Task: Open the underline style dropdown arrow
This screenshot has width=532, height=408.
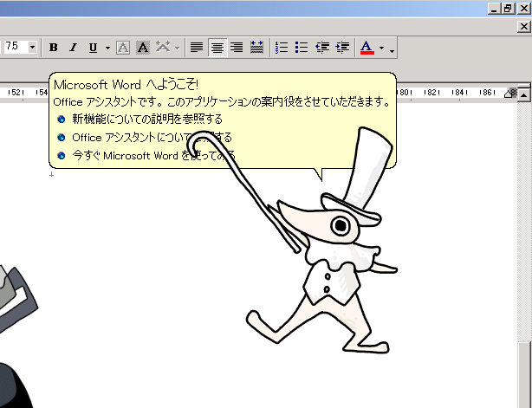Action: 107,48
